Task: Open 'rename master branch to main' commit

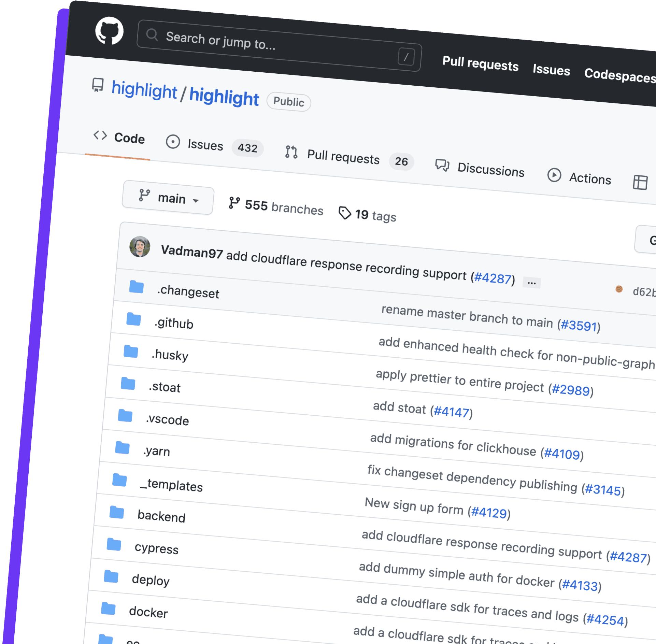Action: point(467,316)
